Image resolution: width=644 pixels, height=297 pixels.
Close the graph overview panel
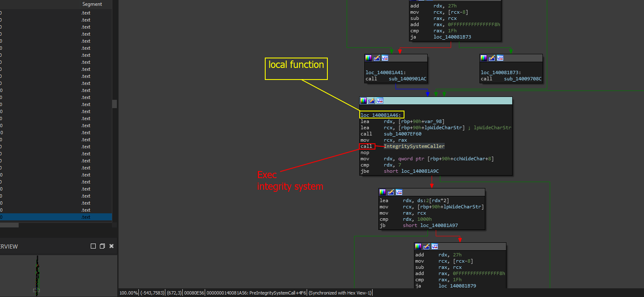(111, 246)
